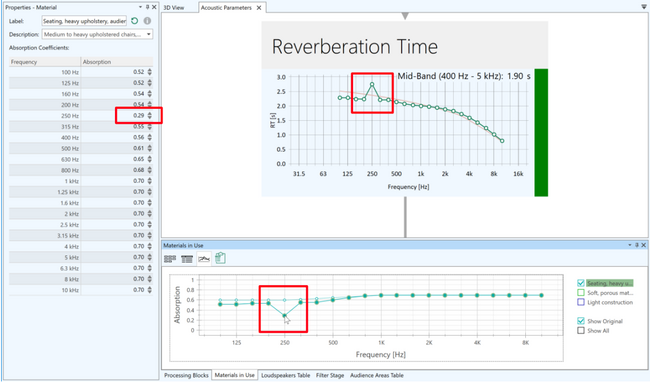Click the Frequency column header
650x382 pixels.
point(45,62)
